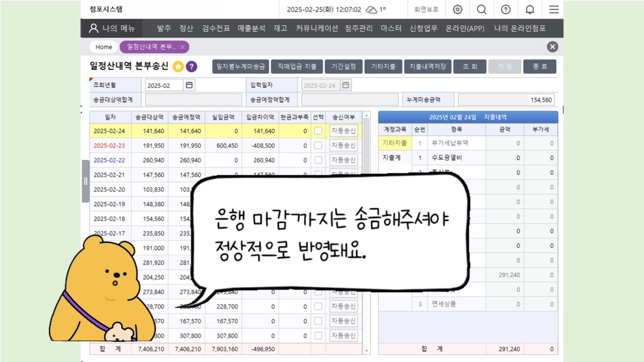The image size is (644, 362).
Task: Open the notification bell
Action: click(x=530, y=9)
